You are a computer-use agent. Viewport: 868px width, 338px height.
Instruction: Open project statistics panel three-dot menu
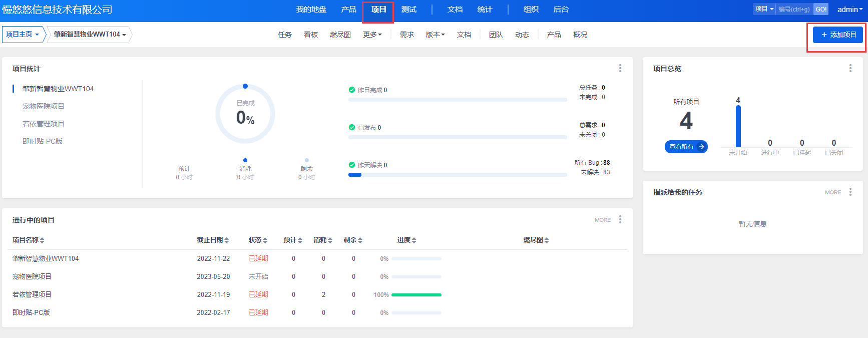620,68
